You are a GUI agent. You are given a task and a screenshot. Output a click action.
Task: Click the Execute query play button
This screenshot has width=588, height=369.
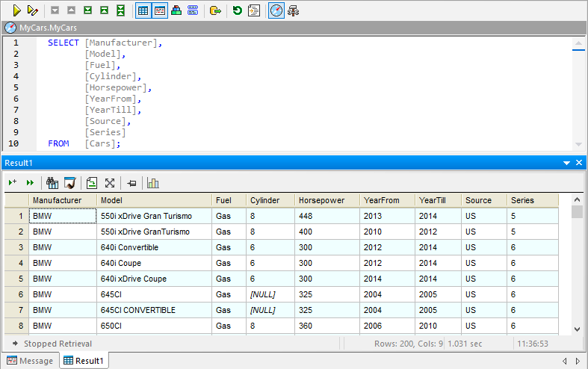tap(16, 10)
